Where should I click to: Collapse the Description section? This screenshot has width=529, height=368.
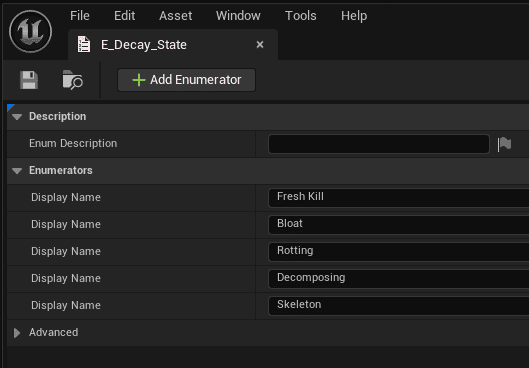17,117
